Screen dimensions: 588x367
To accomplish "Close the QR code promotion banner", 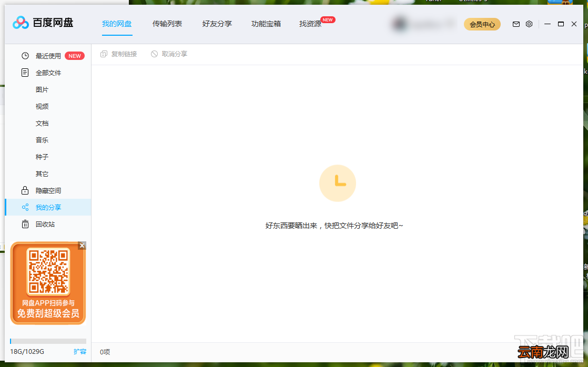I will (82, 246).
